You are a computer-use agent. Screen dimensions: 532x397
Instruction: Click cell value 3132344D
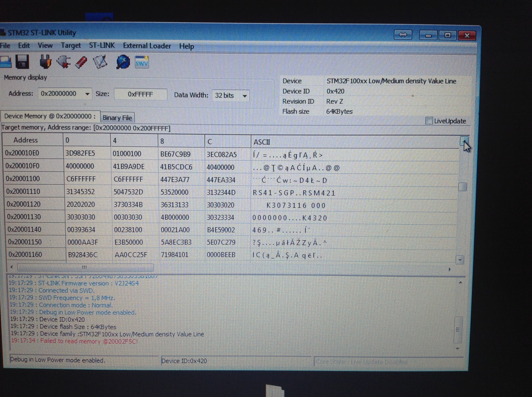tap(221, 193)
